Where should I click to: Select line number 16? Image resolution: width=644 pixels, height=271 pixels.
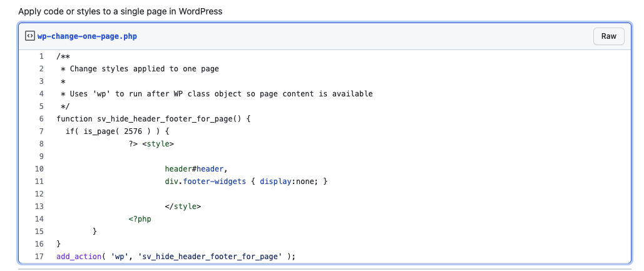coord(39,244)
